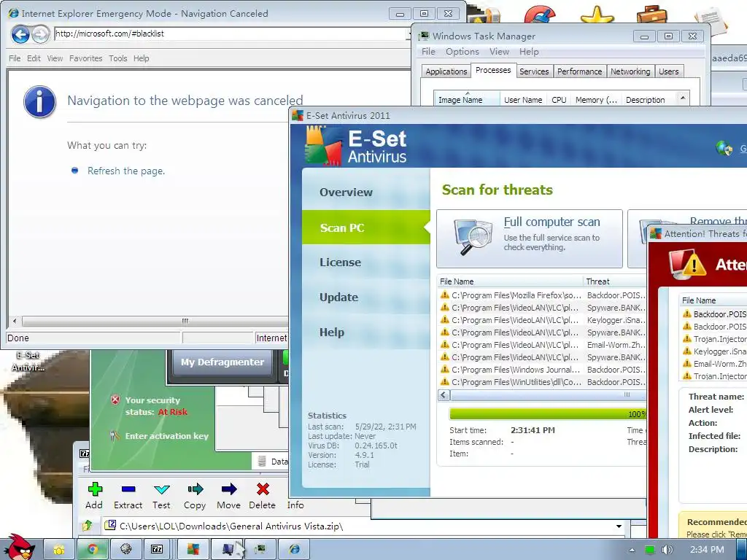Screen dimensions: 747x560
Task: Click the 7-Zip Delete button
Action: point(263,496)
